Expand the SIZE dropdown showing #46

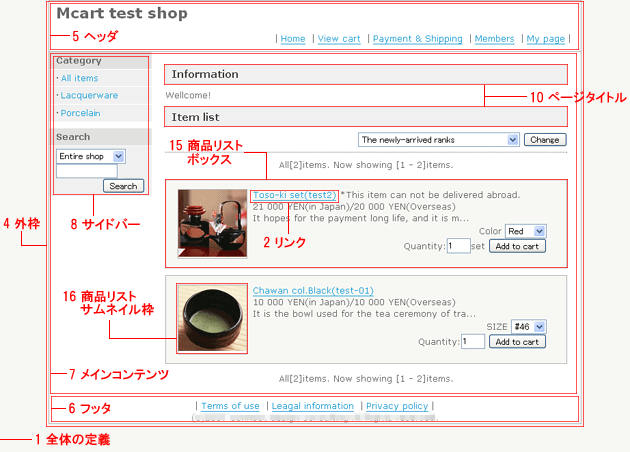pos(527,326)
